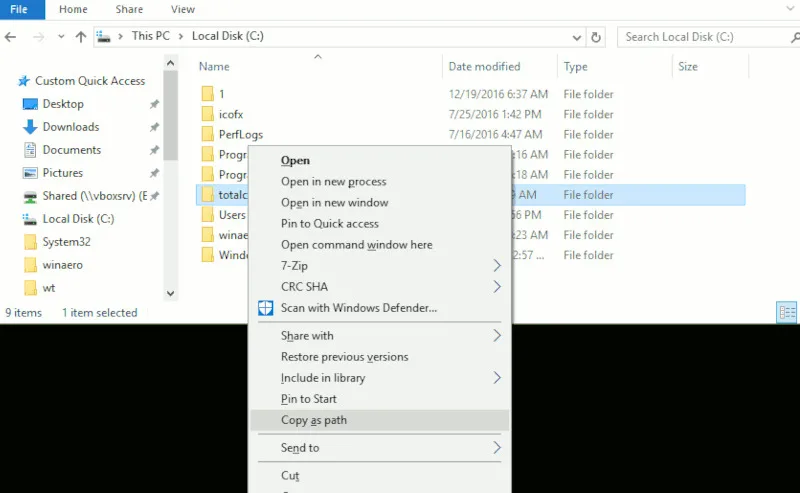800x493 pixels.
Task: Sort by the Name column header
Action: click(x=214, y=66)
